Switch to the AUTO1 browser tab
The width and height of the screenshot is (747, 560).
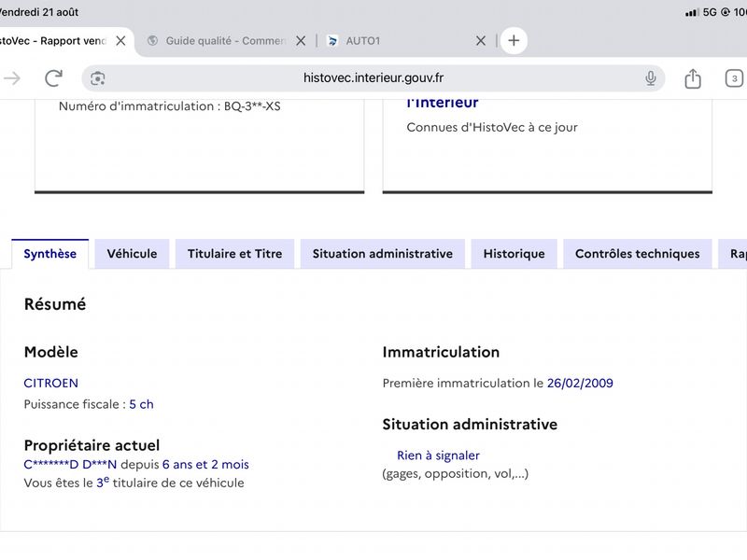(406, 41)
